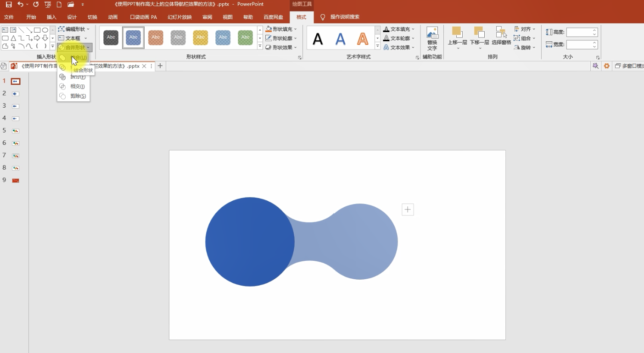Choose Intersect (相交) from merge shapes menu
Screen dimensions: 644x353
pos(77,87)
